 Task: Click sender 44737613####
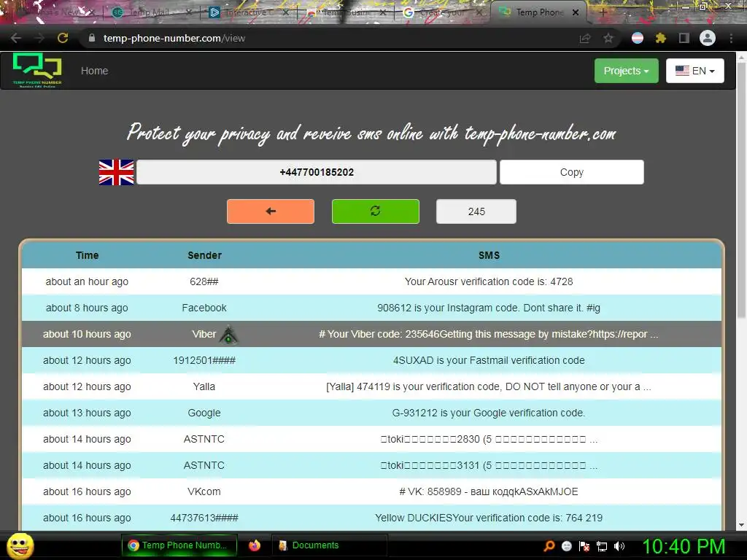(204, 518)
